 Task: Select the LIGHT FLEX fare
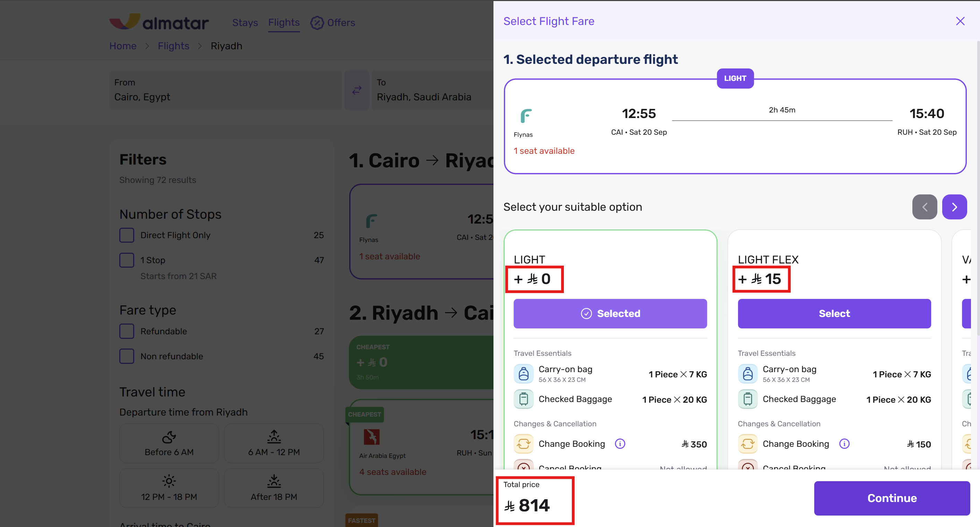(834, 313)
